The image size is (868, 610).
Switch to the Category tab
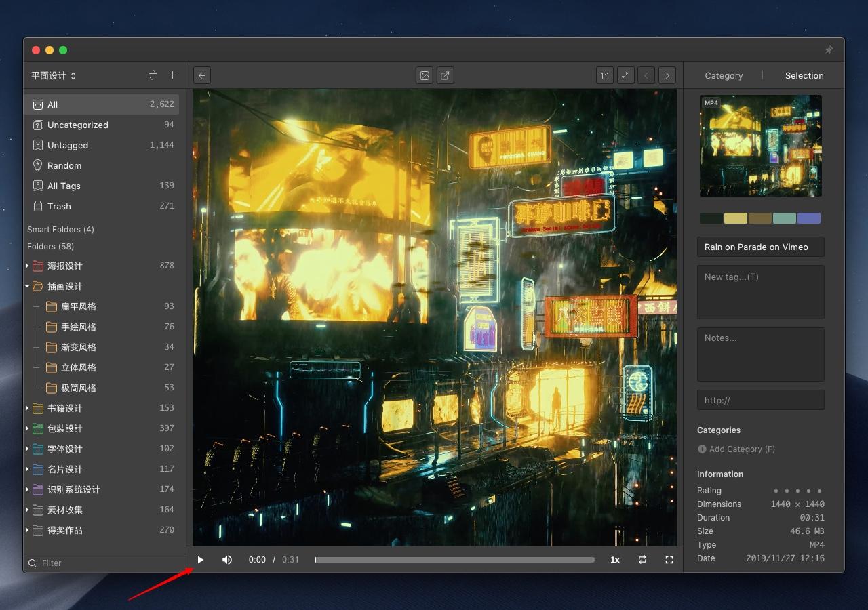point(724,76)
